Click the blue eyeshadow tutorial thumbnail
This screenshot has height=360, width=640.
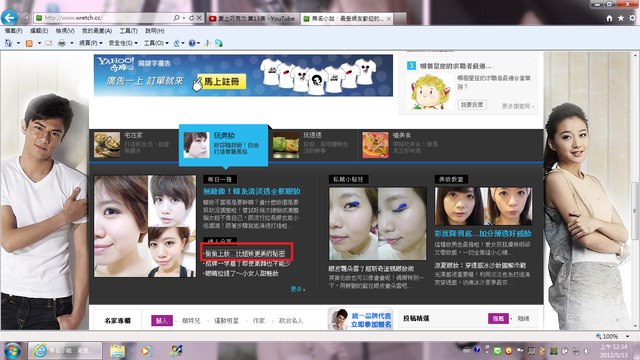tap(378, 224)
